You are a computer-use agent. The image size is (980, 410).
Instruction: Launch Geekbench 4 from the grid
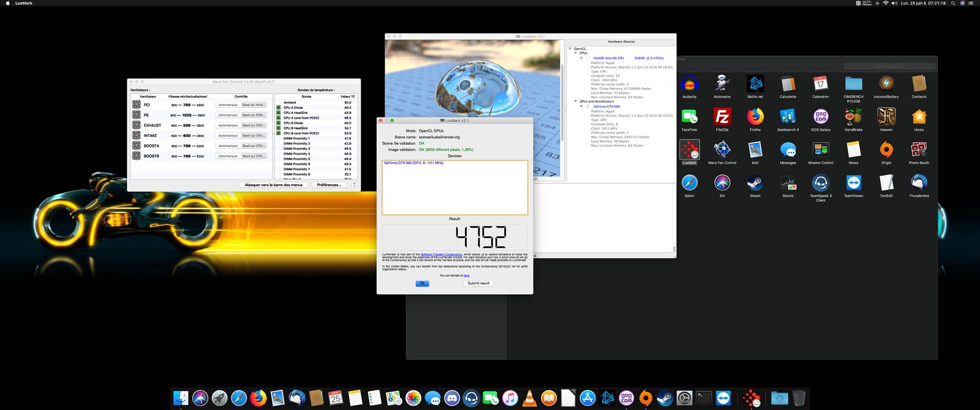788,116
